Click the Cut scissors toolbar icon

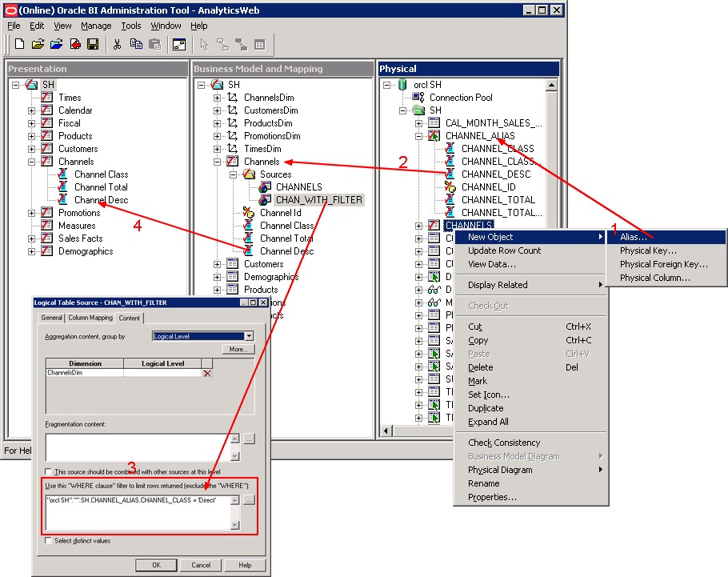[117, 45]
